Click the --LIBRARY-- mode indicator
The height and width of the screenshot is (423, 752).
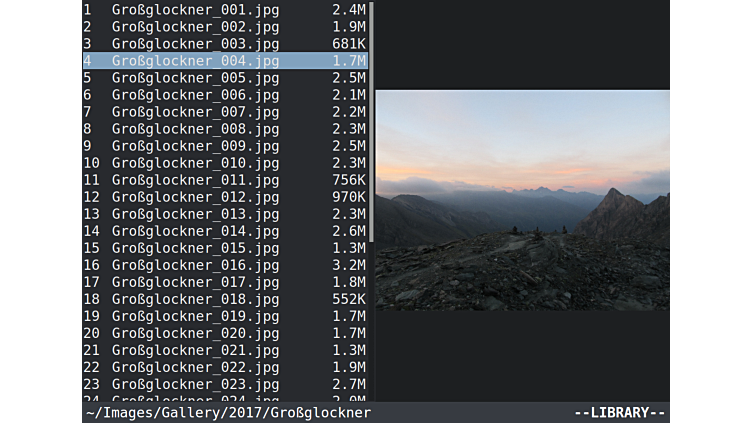click(x=619, y=413)
